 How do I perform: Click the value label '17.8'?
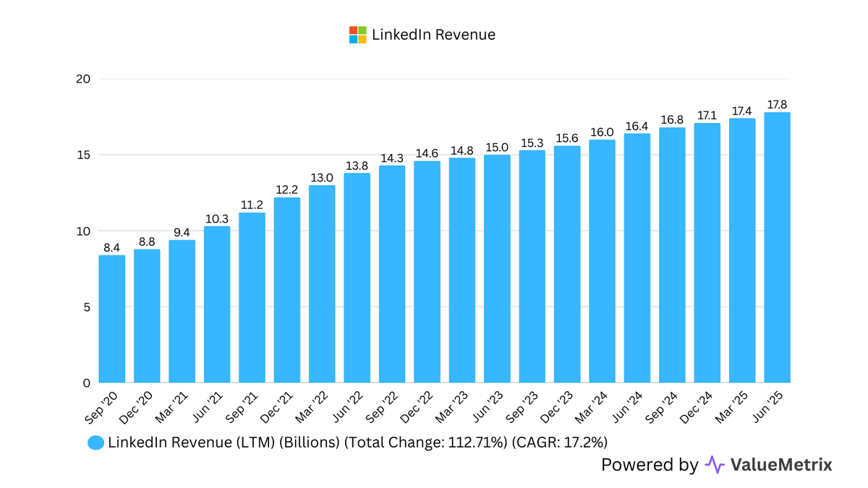pyautogui.click(x=777, y=105)
